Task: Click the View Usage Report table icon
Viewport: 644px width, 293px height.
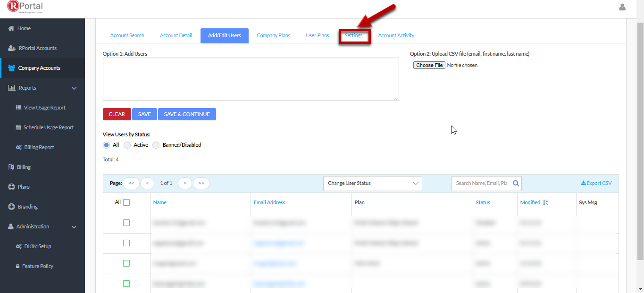Action: [x=18, y=108]
